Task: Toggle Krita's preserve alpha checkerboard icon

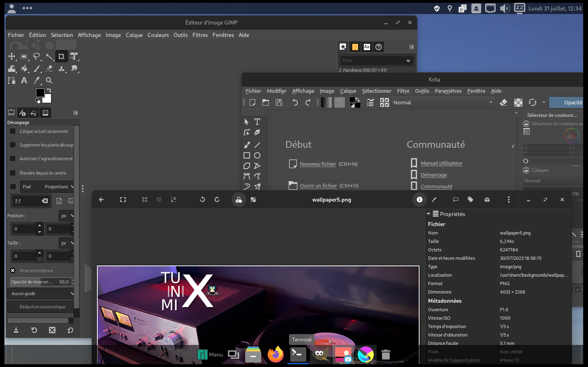Action: pos(518,102)
